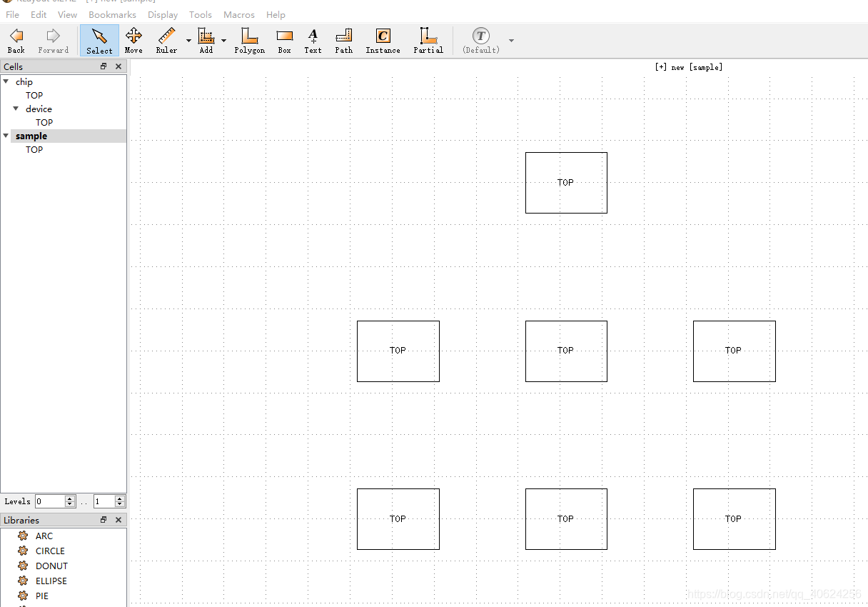Viewport: 868px width, 607px height.
Task: Select the Instance tool
Action: click(383, 41)
